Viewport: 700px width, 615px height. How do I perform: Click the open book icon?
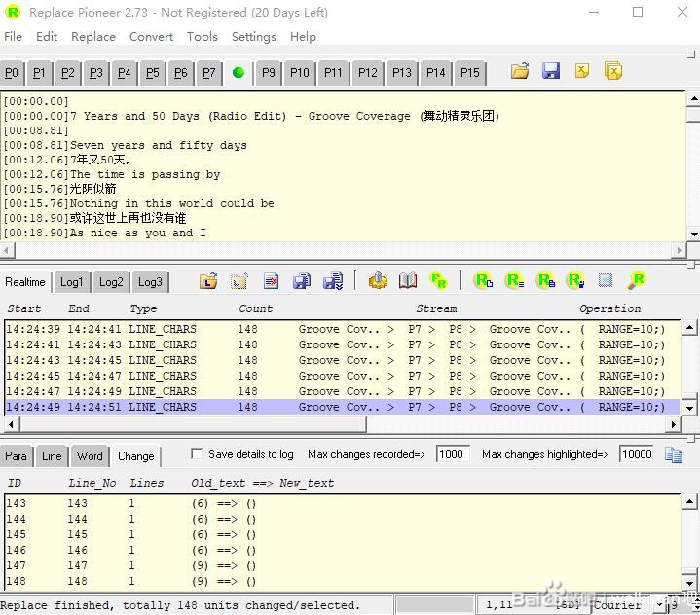pyautogui.click(x=408, y=280)
